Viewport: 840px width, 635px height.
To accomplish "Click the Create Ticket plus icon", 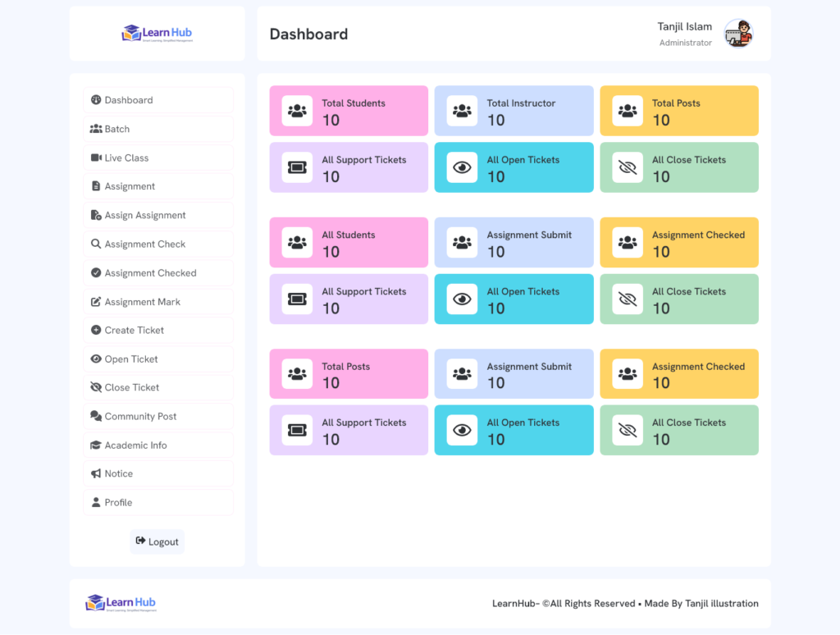I will click(96, 330).
